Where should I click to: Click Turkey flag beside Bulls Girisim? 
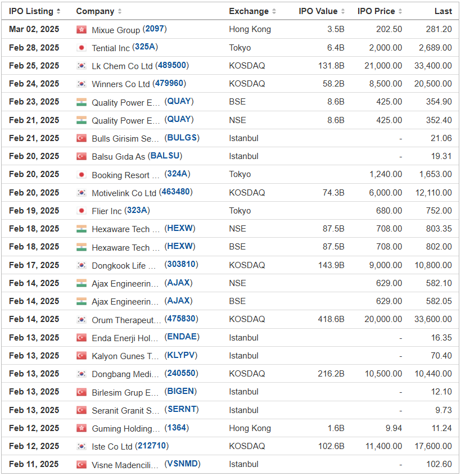coord(82,138)
